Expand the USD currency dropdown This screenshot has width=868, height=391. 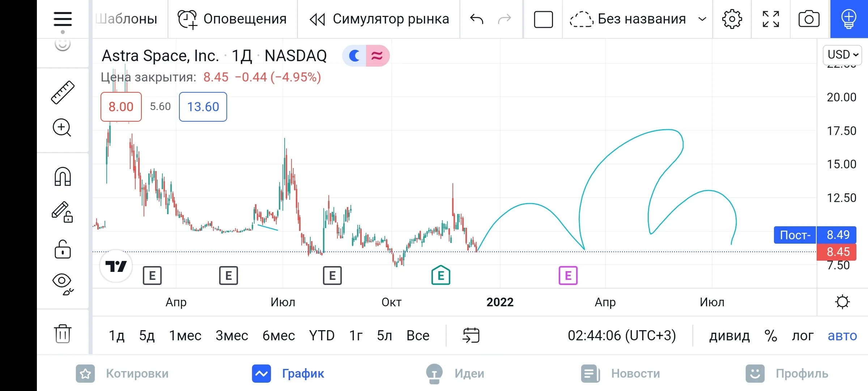tap(843, 55)
